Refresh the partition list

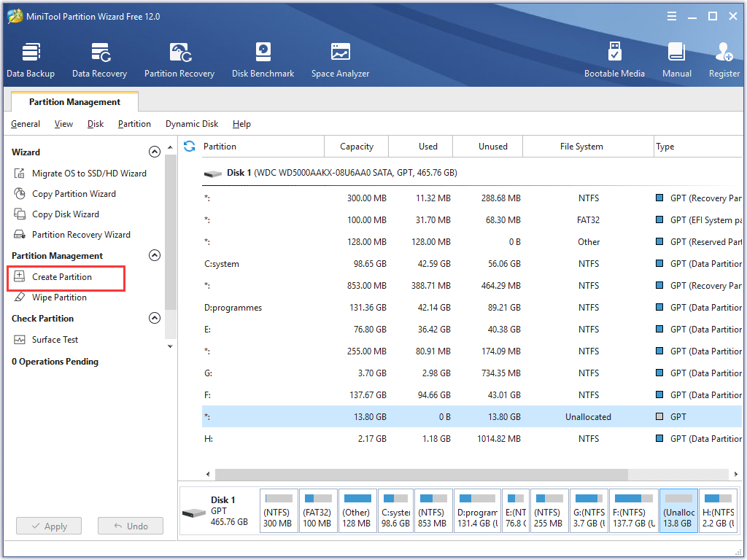pos(189,146)
